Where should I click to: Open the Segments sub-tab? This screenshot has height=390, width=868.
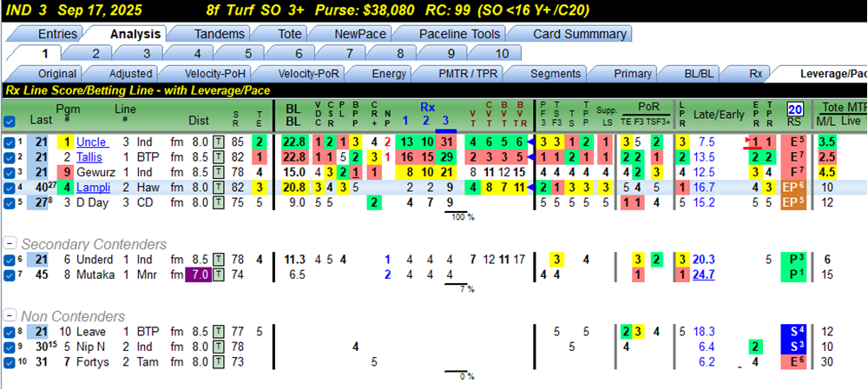coord(556,73)
